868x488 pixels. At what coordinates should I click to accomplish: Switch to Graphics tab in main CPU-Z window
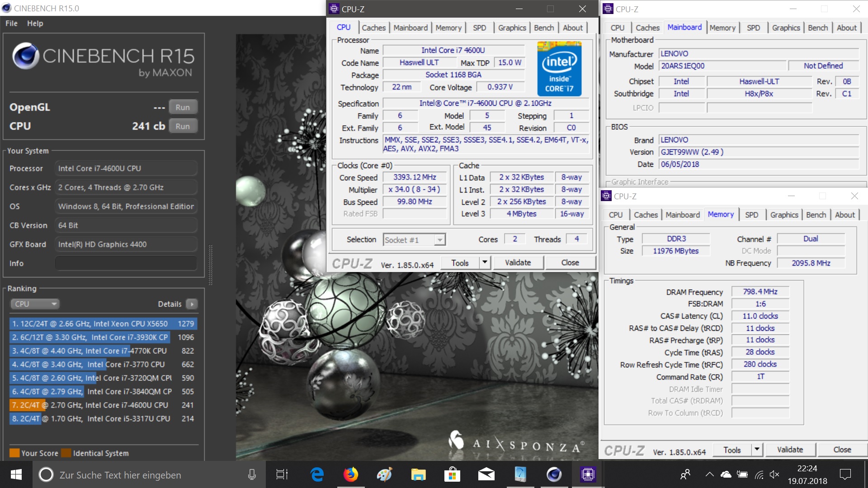point(512,28)
